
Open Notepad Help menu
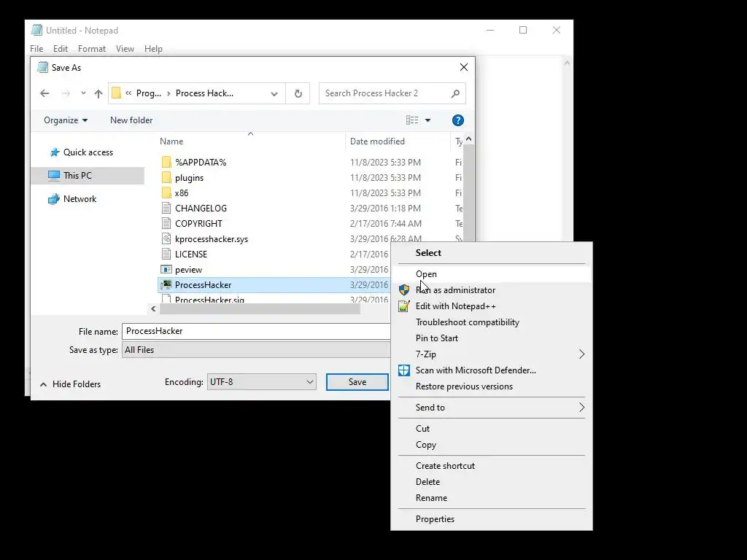coord(153,49)
